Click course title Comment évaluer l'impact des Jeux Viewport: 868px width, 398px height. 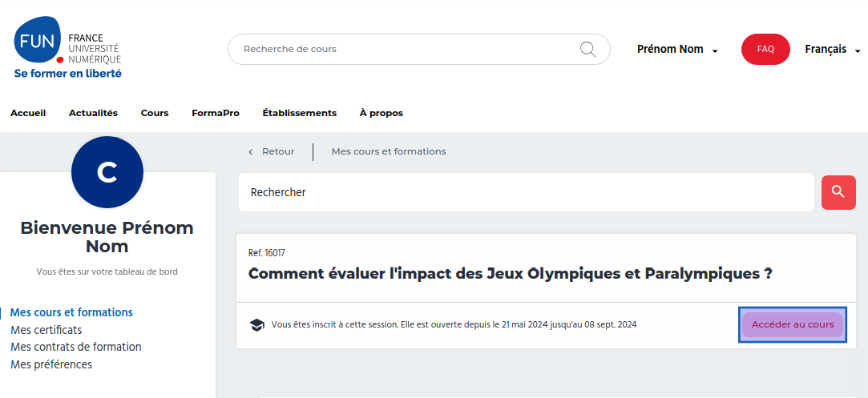pos(510,274)
